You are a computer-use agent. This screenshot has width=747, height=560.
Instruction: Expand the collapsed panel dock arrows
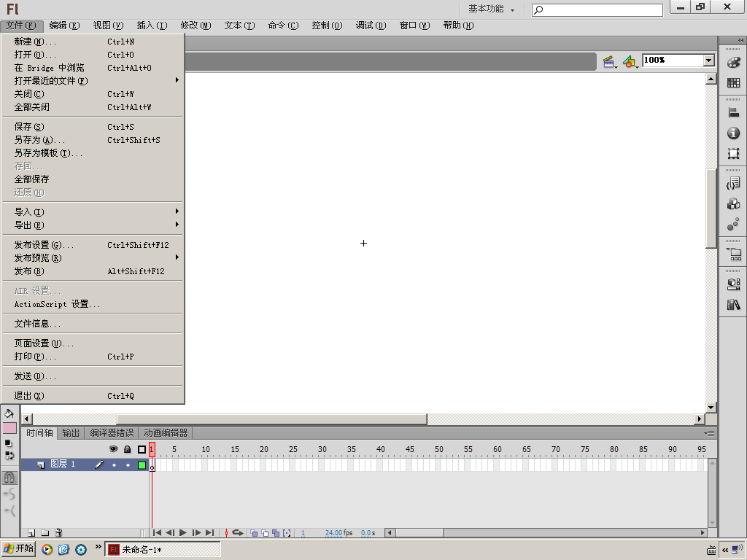click(x=740, y=41)
